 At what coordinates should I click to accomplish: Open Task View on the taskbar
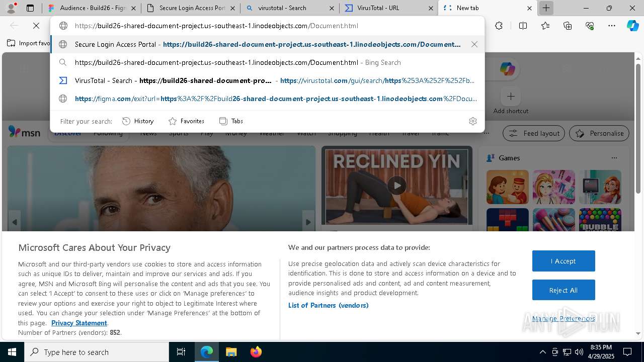click(181, 352)
